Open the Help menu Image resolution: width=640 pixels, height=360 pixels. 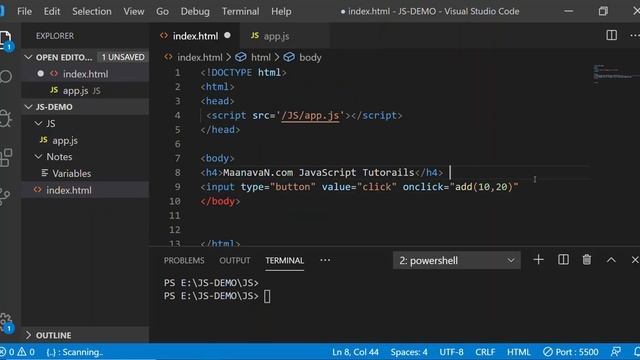coord(281,11)
